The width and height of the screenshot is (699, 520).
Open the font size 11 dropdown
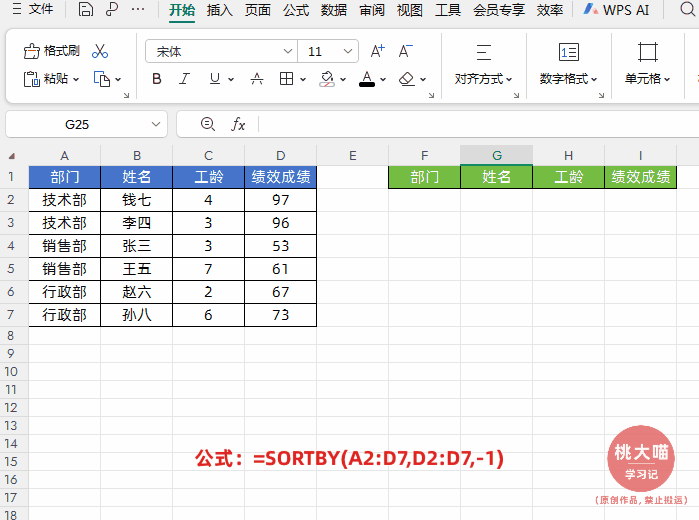(x=348, y=51)
